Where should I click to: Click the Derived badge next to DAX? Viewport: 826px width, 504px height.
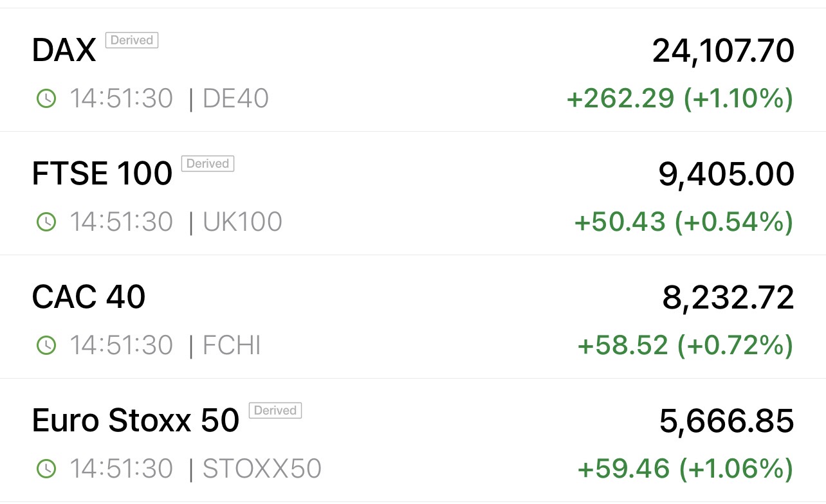(x=132, y=40)
